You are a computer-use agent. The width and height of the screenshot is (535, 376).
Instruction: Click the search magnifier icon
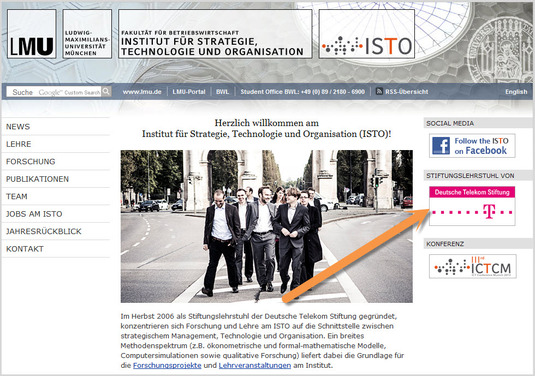106,91
